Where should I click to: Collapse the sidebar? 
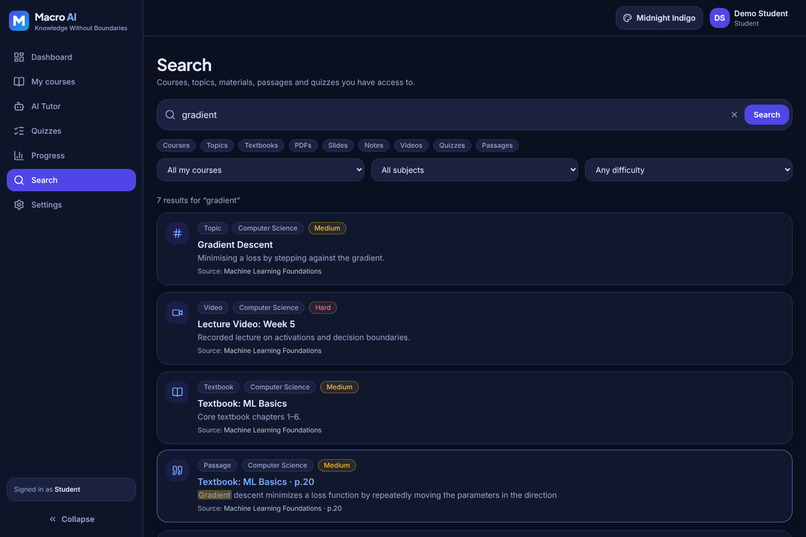tap(71, 519)
